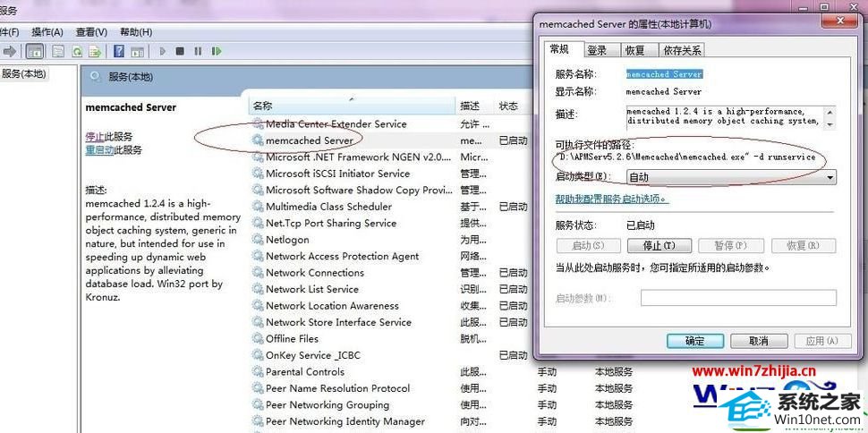Click the 启动参数 input field
This screenshot has height=433, width=868.
pos(738,298)
